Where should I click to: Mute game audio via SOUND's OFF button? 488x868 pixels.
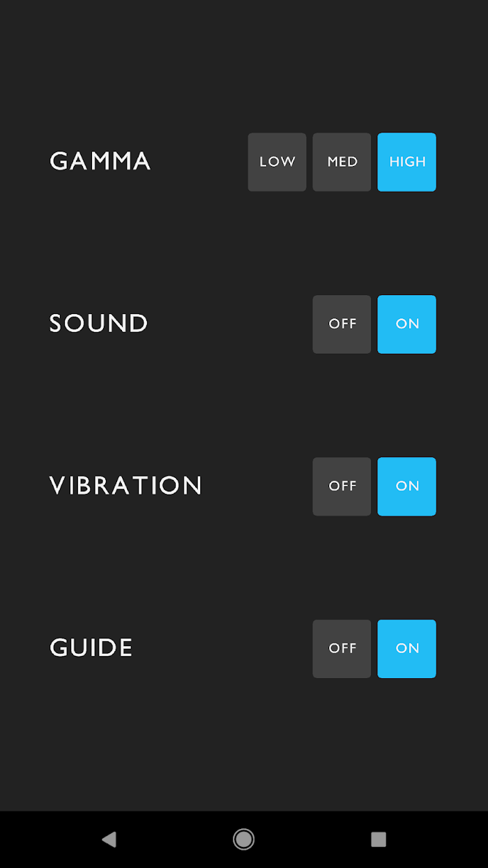click(342, 324)
